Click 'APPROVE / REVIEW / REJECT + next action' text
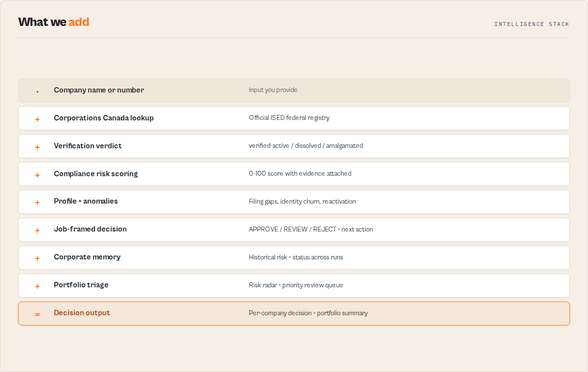 pyautogui.click(x=311, y=230)
